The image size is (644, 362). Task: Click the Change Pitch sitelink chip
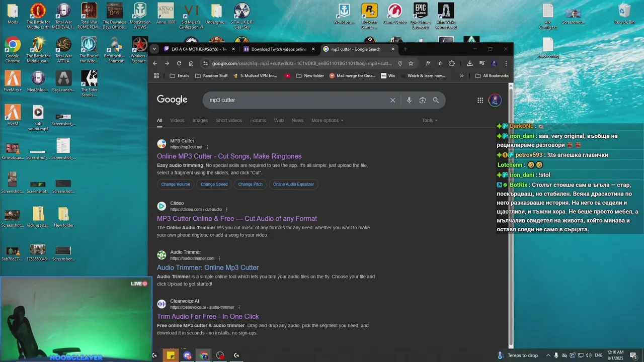click(251, 185)
